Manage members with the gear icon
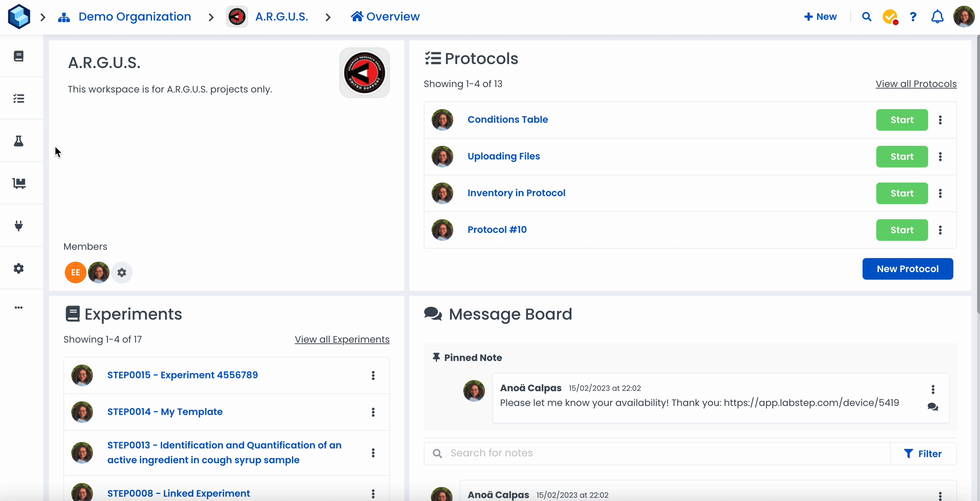The width and height of the screenshot is (980, 501). pos(122,272)
